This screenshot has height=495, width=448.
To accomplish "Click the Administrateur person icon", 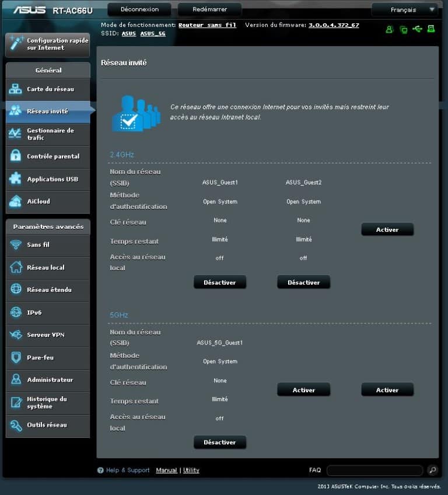I will pyautogui.click(x=16, y=379).
